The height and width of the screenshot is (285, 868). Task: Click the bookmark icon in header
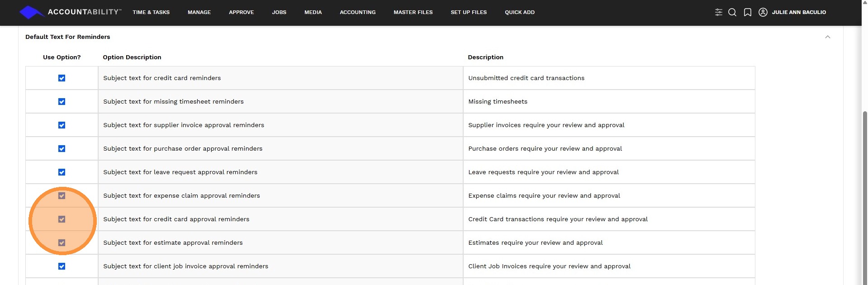(748, 12)
